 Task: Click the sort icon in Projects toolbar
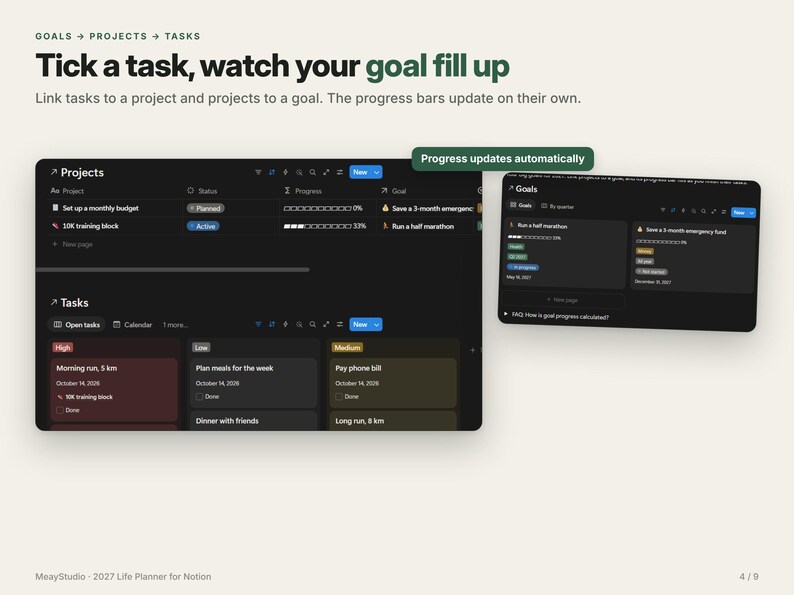tap(272, 172)
